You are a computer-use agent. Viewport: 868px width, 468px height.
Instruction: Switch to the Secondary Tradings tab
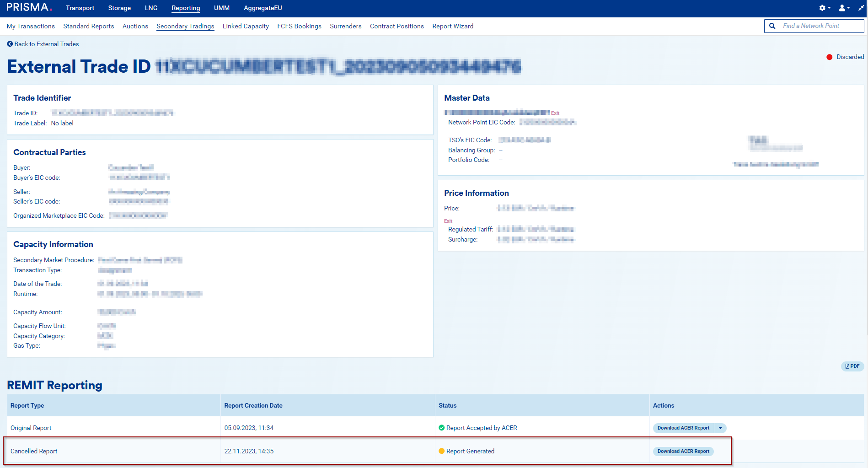pos(185,26)
